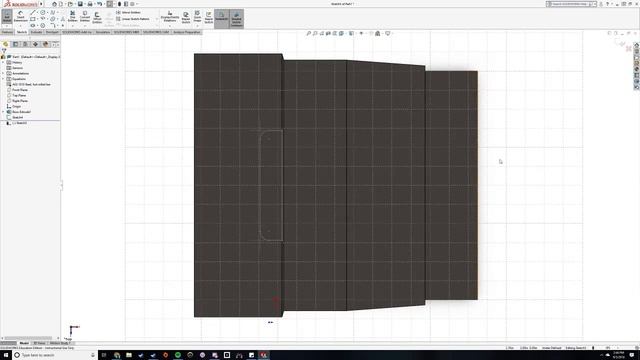Expand the Equations tree node
Viewport: 640px width, 360px height.
[3, 79]
